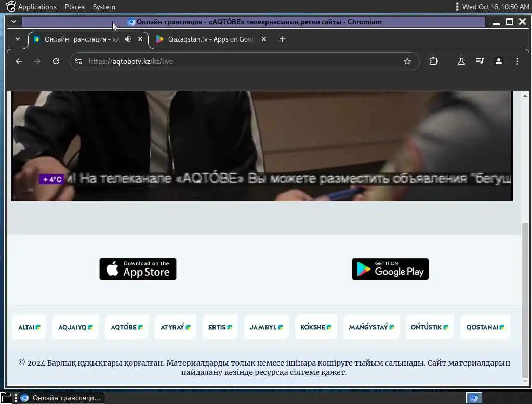This screenshot has width=532, height=404.
Task: Click the GNOME foot logo icon
Action: (11, 6)
